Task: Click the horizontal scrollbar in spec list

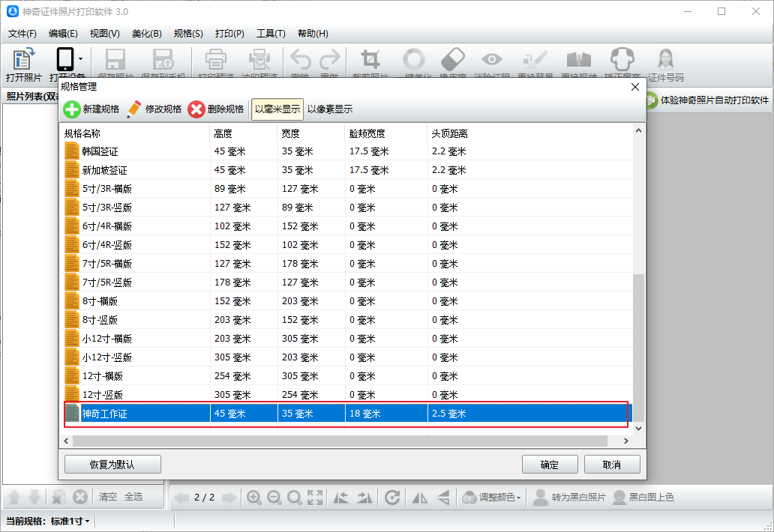Action: click(337, 441)
